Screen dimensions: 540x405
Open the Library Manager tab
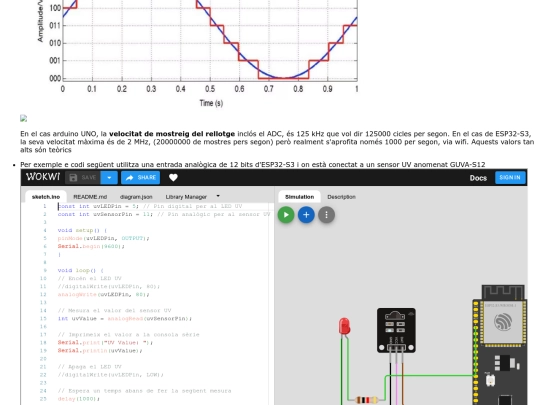click(x=186, y=197)
